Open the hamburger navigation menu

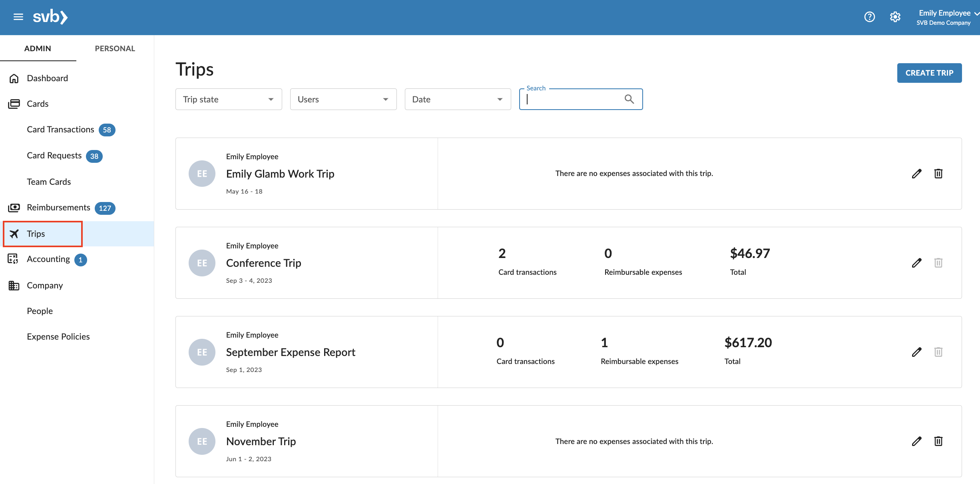18,17
